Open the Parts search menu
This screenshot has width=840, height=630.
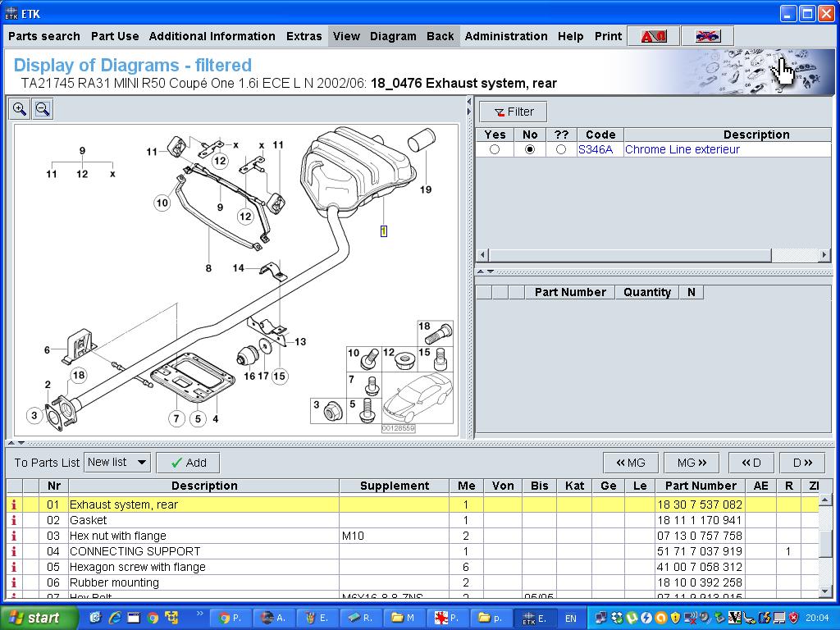44,36
